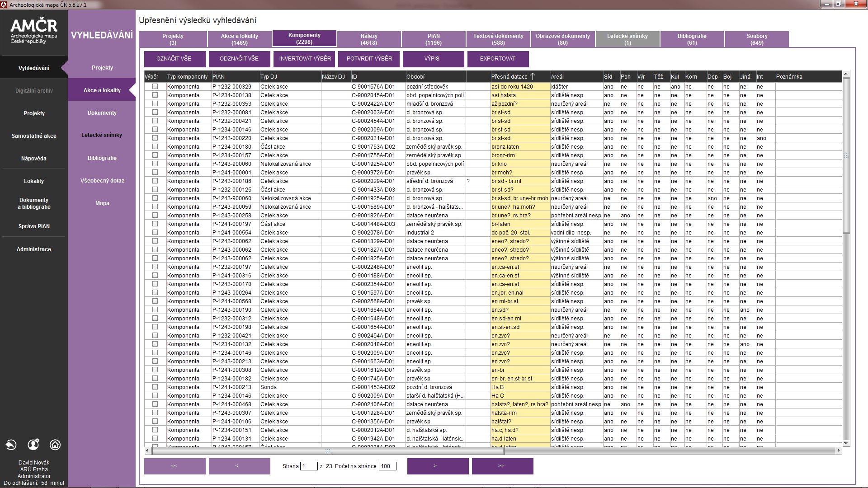Click the horizontal scrollbar thumb
The image size is (868, 488).
(x=328, y=450)
